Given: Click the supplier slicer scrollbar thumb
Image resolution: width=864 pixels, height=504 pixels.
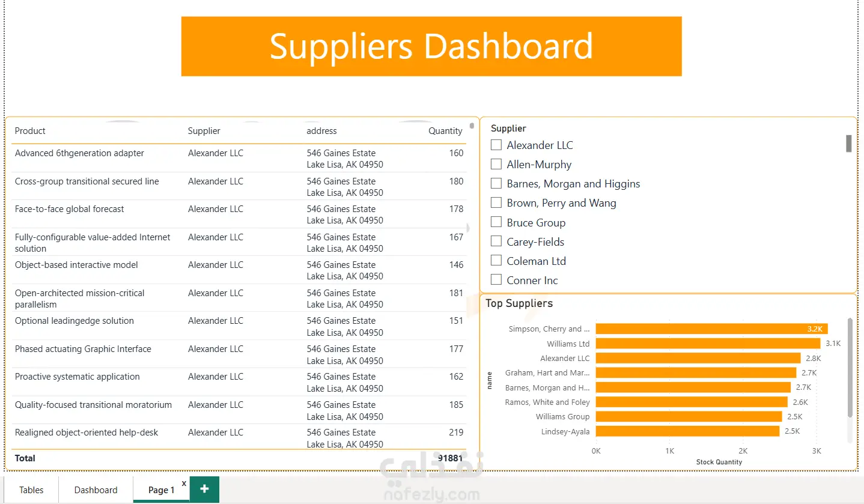Looking at the screenshot, I should click(x=849, y=144).
